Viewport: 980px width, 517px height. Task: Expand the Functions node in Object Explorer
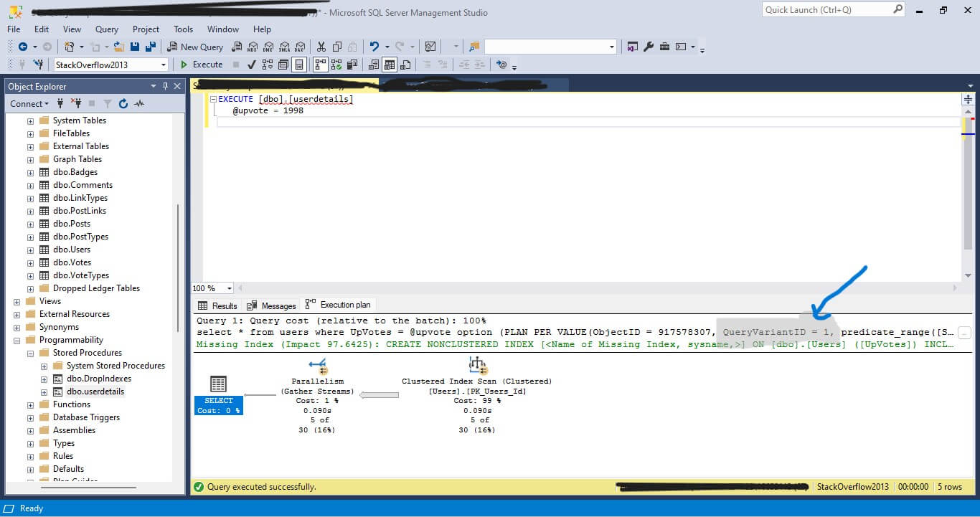coord(30,404)
